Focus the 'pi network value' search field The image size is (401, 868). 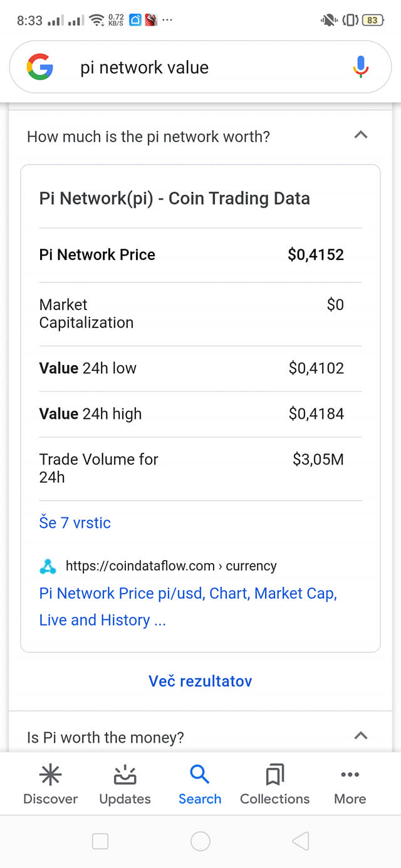coord(200,67)
